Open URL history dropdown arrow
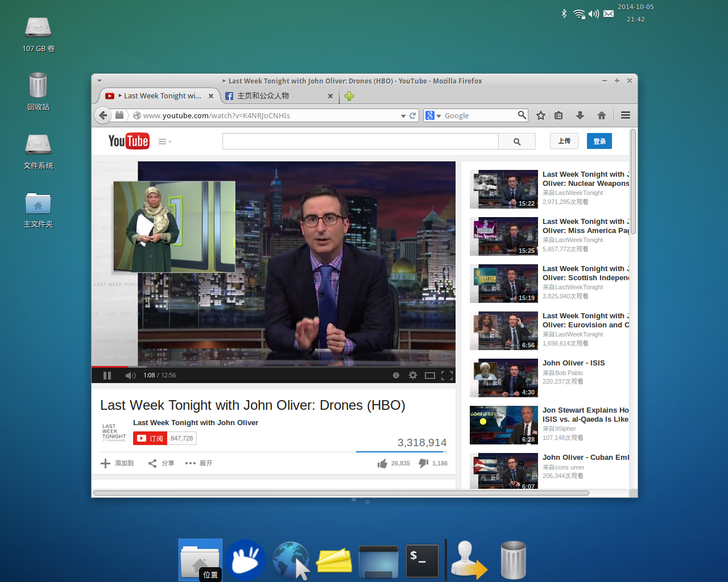Viewport: 728px width, 582px height. 403,116
